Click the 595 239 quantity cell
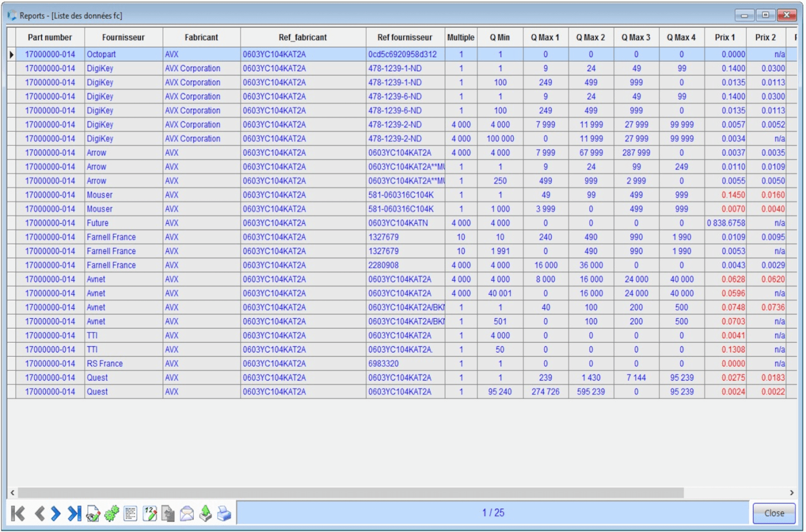 (x=591, y=392)
